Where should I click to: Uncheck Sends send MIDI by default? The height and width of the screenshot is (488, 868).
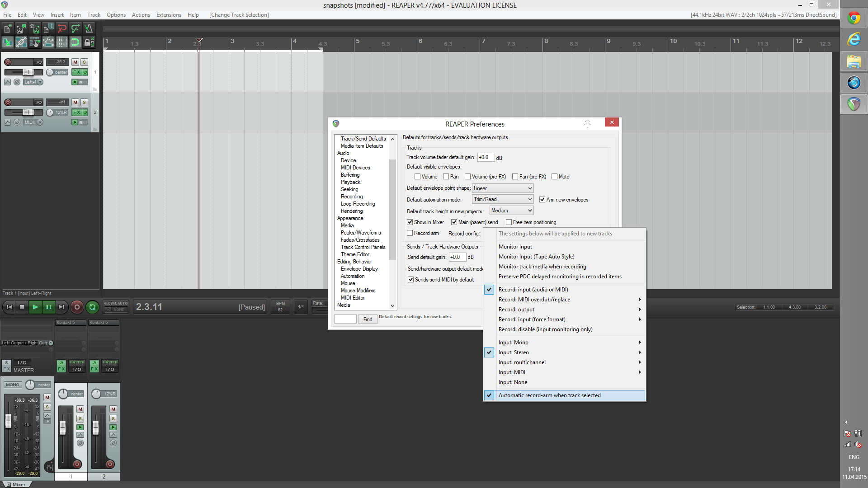[x=410, y=280]
